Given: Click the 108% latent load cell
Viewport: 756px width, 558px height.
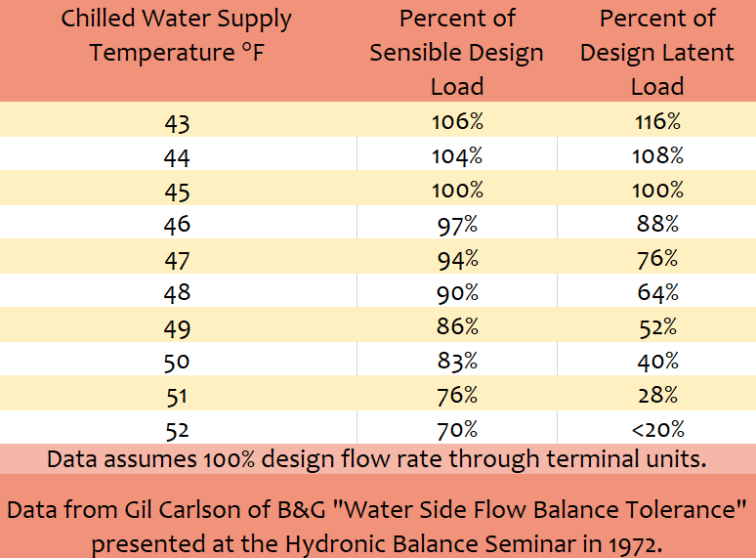Looking at the screenshot, I should coord(657,155).
